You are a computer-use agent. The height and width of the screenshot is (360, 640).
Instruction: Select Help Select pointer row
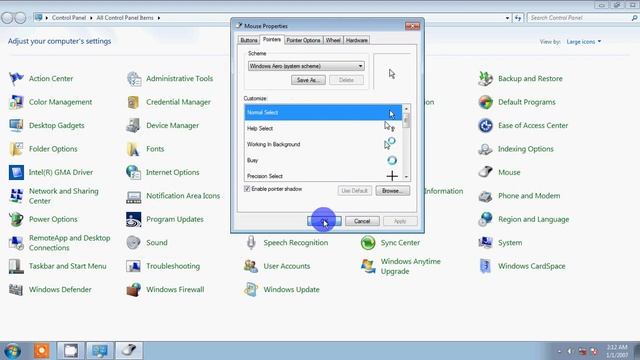tap(323, 128)
